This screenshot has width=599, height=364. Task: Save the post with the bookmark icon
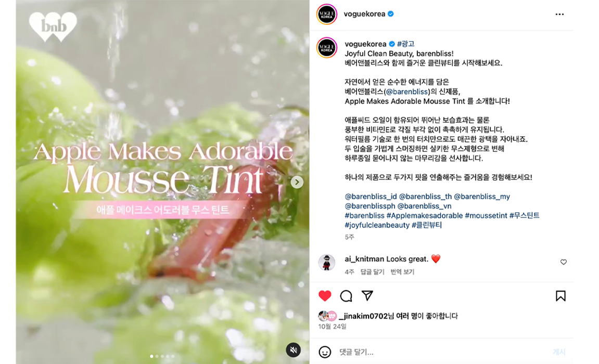560,296
